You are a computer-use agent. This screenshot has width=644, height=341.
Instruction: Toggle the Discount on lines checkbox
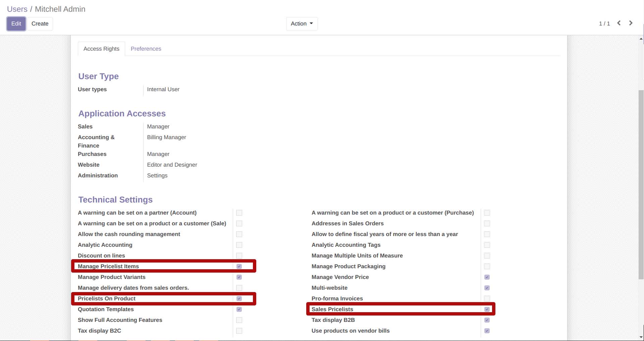[x=239, y=255]
